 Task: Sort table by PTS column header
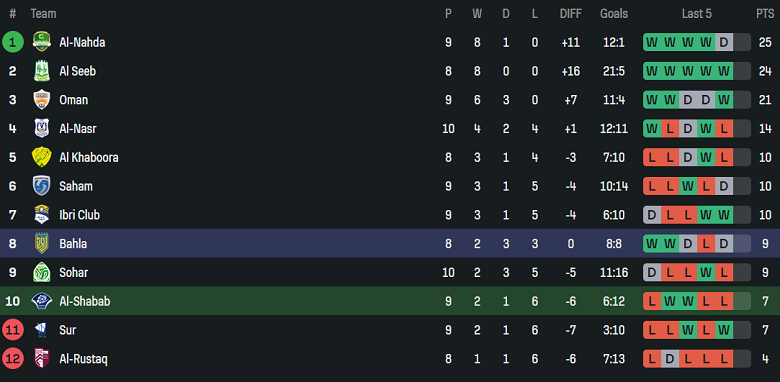point(765,14)
